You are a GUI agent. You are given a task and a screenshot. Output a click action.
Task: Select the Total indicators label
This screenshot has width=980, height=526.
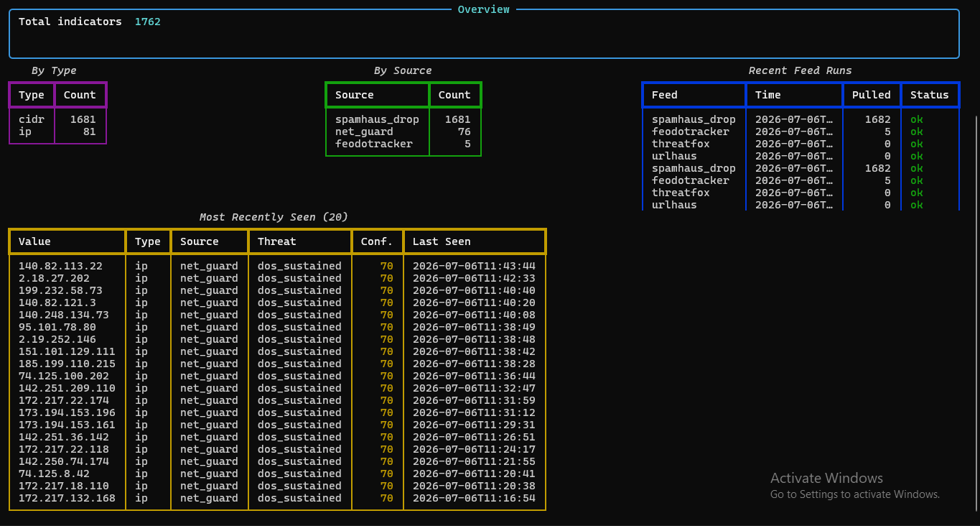70,22
